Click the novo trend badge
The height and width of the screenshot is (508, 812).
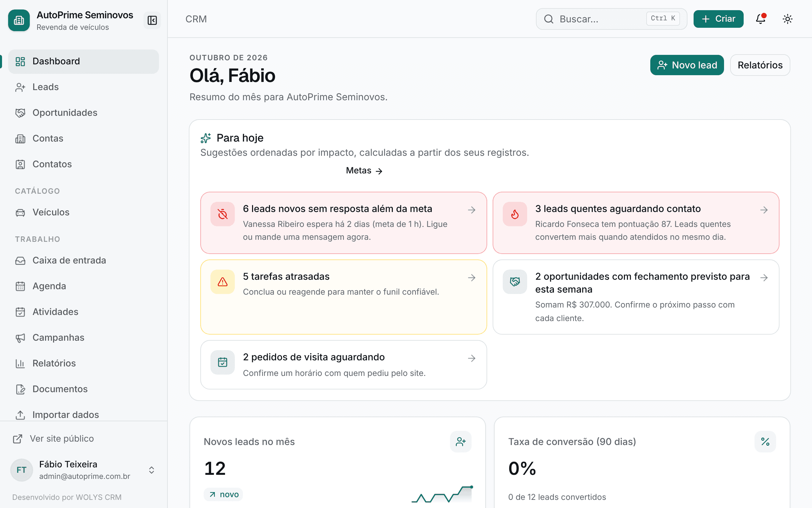223,494
